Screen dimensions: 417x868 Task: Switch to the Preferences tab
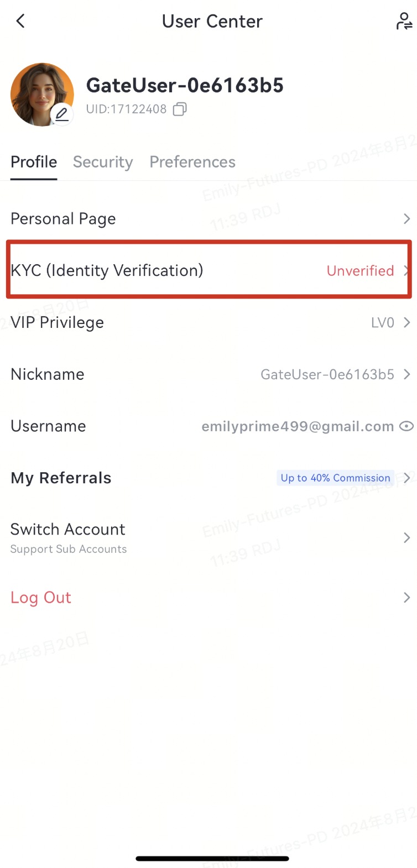pyautogui.click(x=192, y=162)
